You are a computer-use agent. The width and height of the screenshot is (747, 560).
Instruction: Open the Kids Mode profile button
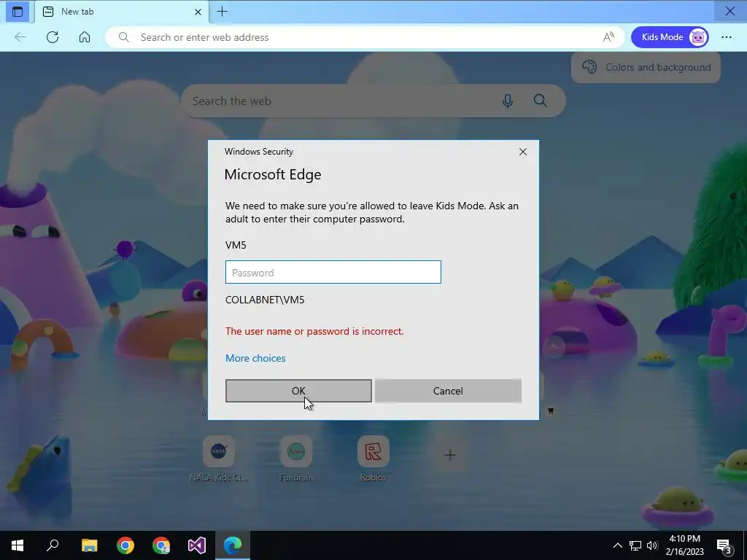click(670, 37)
